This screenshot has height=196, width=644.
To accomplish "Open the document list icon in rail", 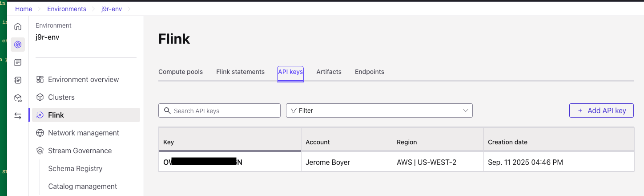I will click(18, 62).
